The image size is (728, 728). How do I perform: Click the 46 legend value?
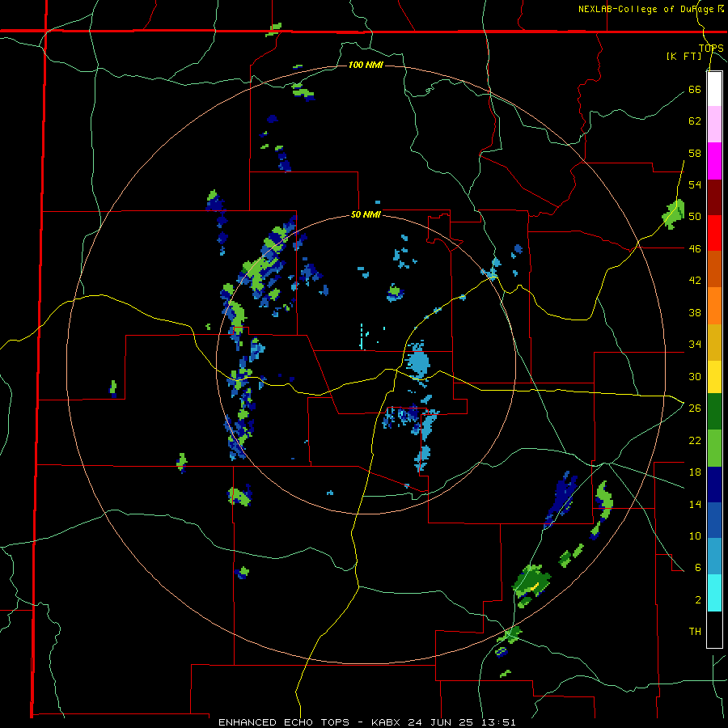695,249
